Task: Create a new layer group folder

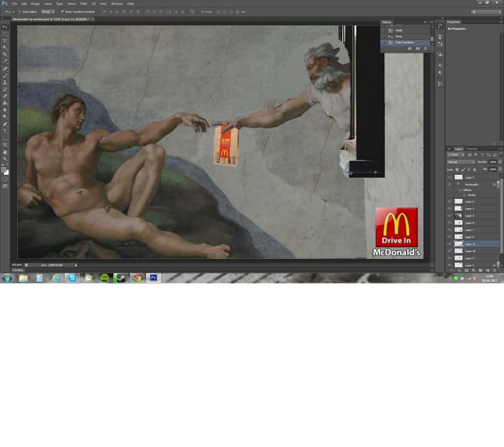Action: 480,271
